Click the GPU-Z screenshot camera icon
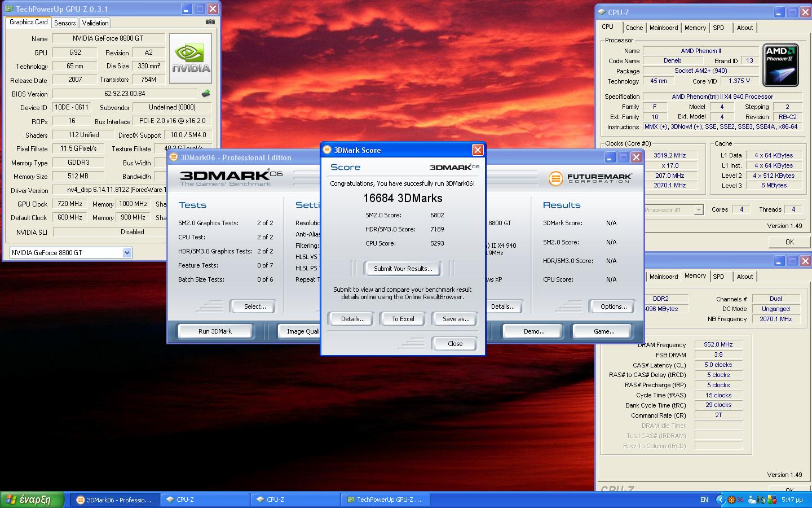Screen dimensions: 812x508 tap(210, 22)
